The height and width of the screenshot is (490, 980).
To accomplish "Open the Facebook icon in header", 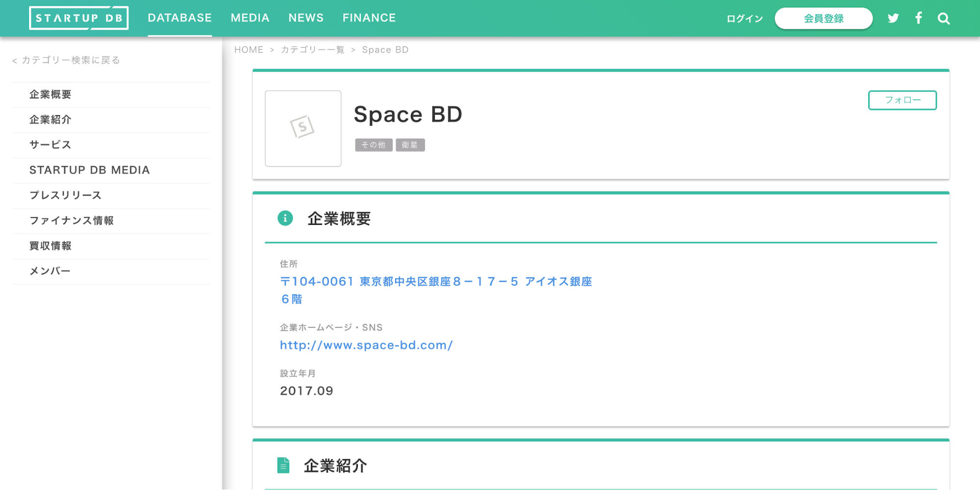I will pyautogui.click(x=919, y=18).
